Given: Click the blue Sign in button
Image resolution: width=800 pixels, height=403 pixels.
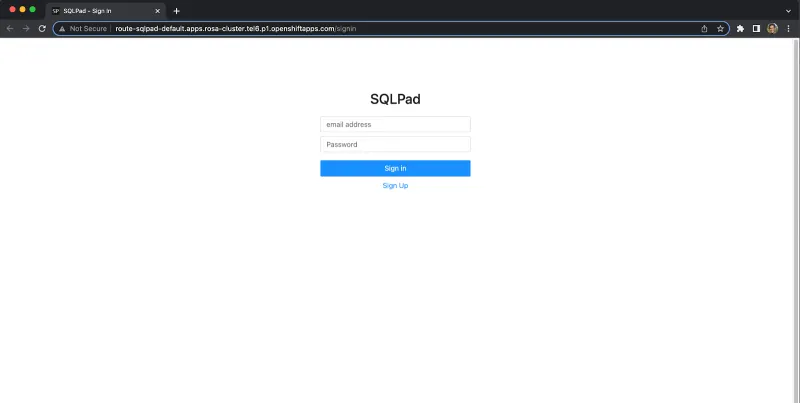Looking at the screenshot, I should click(x=395, y=168).
